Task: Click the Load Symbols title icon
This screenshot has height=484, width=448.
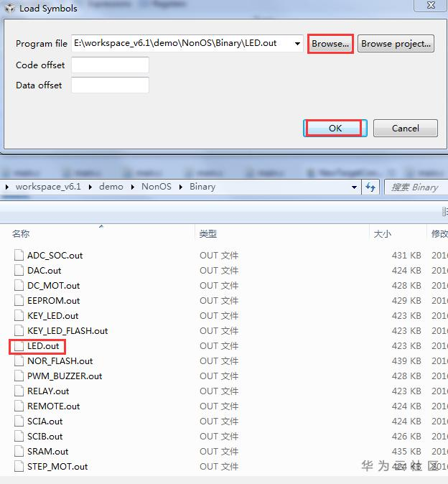Action: tap(9, 8)
